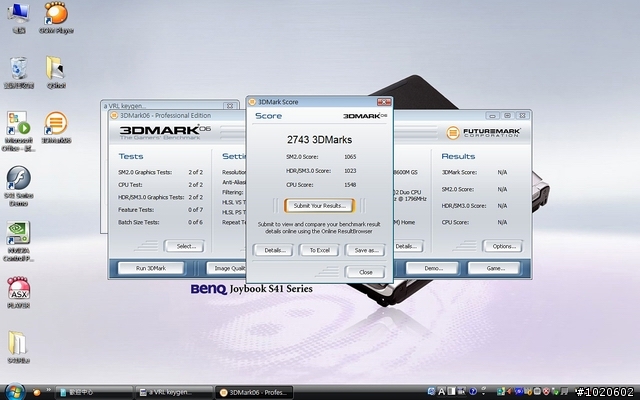Viewport: 640px width, 400px height.
Task: Click the To Excel button
Action: (x=319, y=250)
